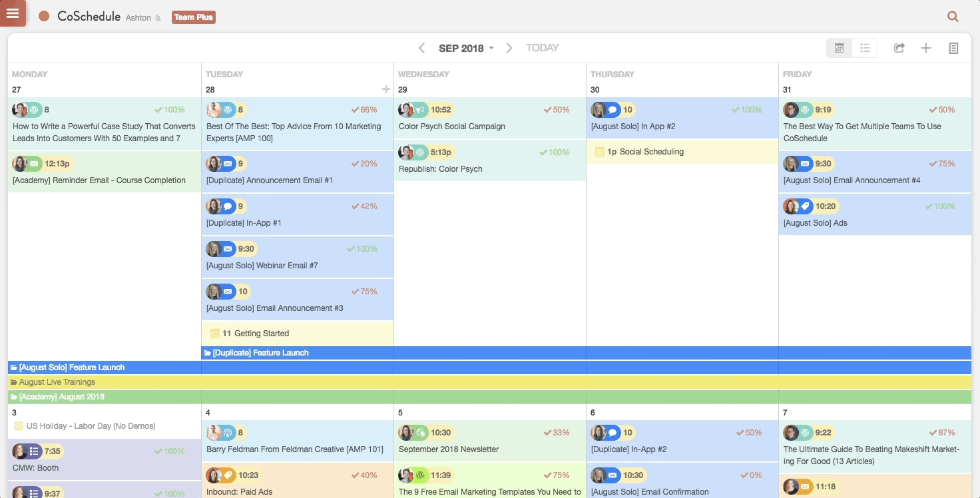Click 20% progress on Announcement Email #1
This screenshot has width=980, height=498.
[x=364, y=164]
